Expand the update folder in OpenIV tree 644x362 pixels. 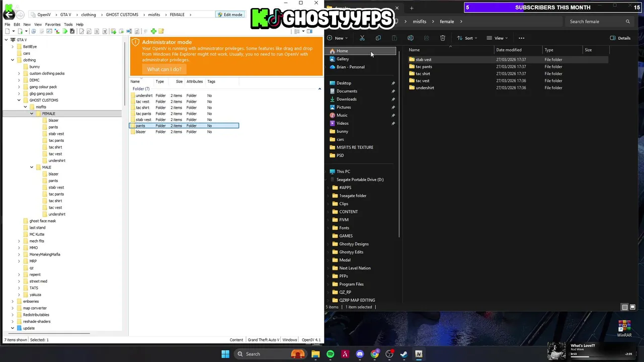tap(13, 328)
